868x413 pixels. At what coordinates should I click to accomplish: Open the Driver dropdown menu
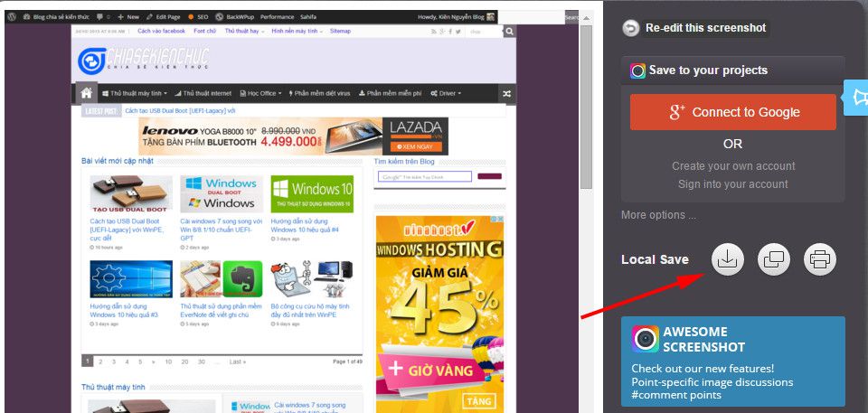(446, 94)
